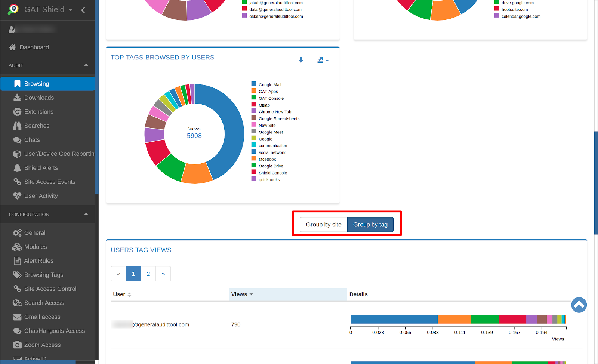Click the User Activity heartbeat icon
The image size is (598, 364).
(17, 196)
